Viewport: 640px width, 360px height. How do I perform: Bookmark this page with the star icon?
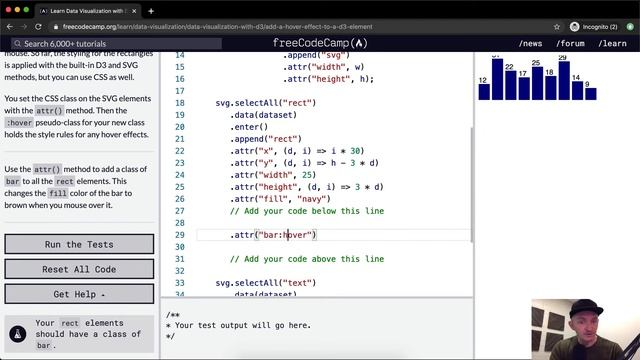[x=557, y=27]
